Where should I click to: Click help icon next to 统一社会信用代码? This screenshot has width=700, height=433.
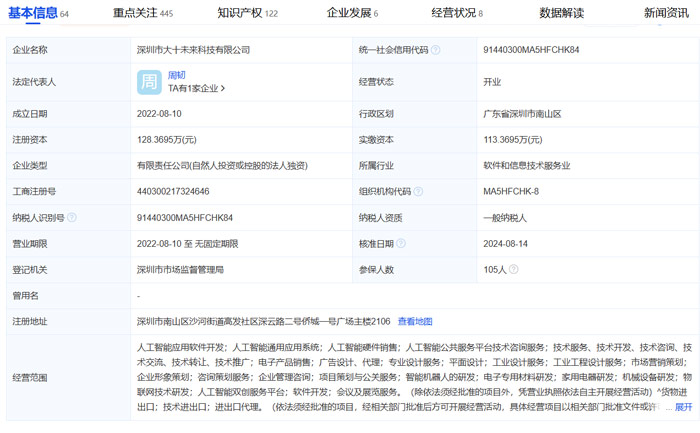[x=436, y=50]
